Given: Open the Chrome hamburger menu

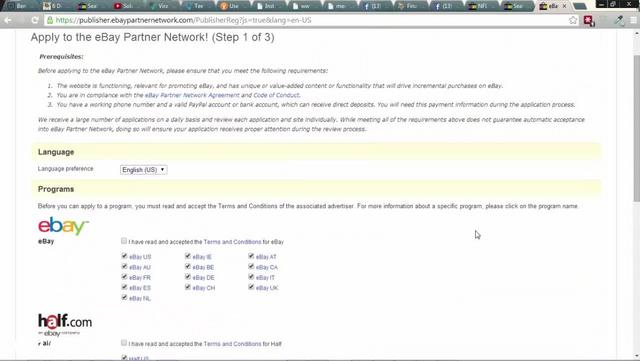Looking at the screenshot, I should (633, 20).
